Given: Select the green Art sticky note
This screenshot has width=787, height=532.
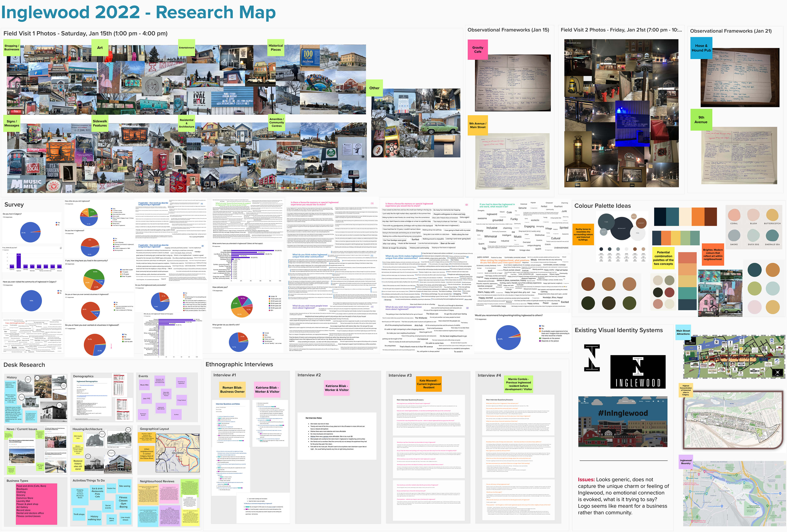Looking at the screenshot, I should [100, 48].
